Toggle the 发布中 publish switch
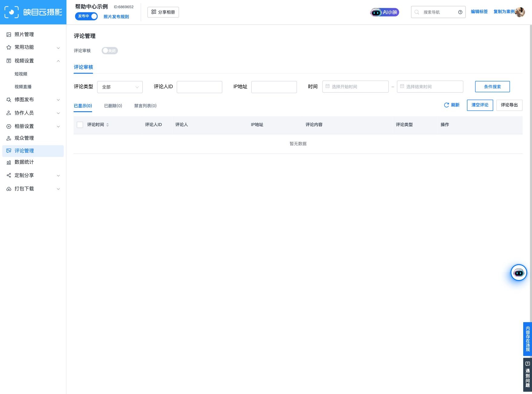The width and height of the screenshot is (532, 394). point(86,16)
